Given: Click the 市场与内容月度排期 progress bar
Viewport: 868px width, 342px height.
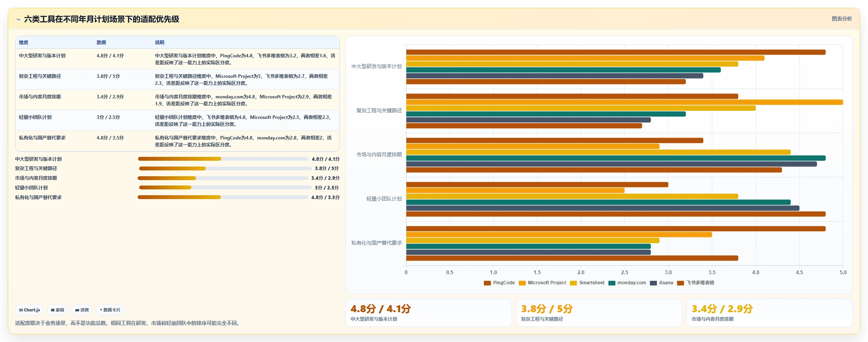Looking at the screenshot, I should click(223, 178).
